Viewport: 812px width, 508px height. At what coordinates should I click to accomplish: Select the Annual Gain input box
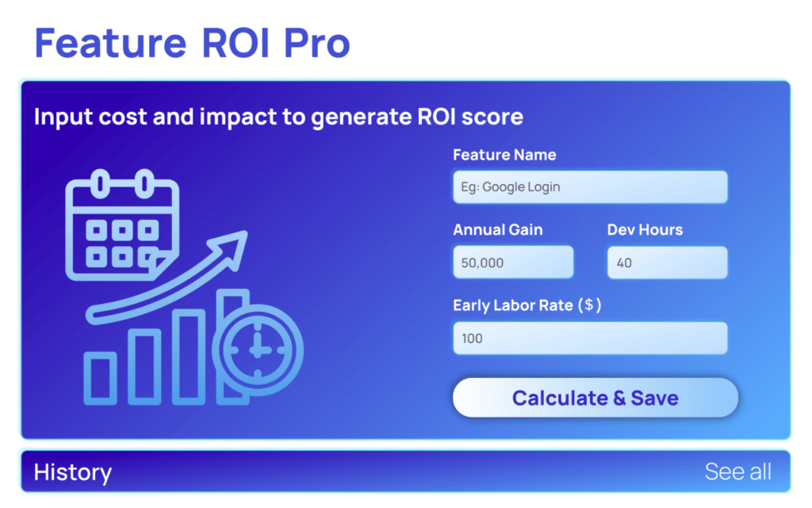coord(513,263)
